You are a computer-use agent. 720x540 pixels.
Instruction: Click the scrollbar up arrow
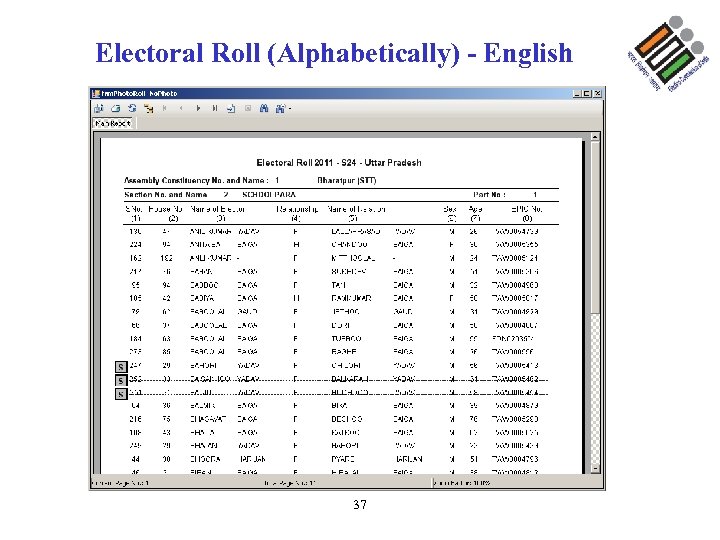[595, 137]
